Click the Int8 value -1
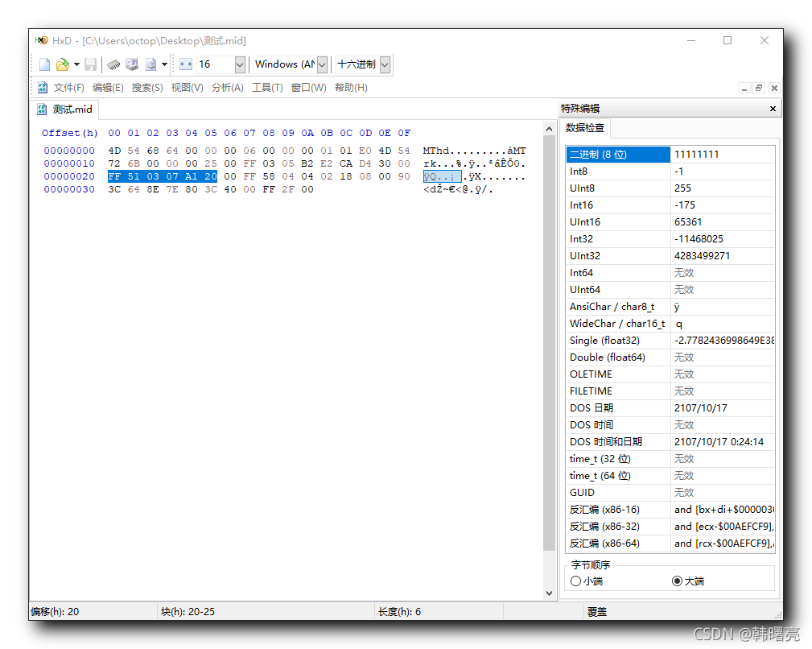 tap(679, 172)
